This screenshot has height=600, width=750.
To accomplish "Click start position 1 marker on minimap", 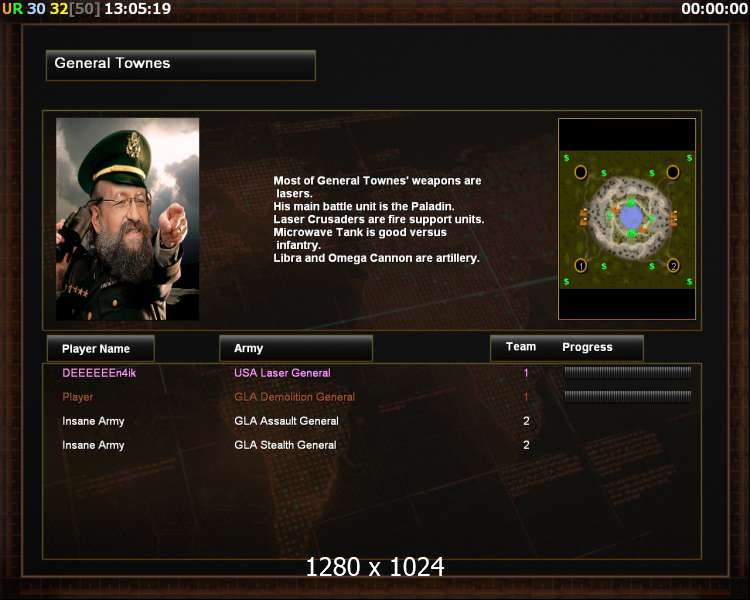I will tap(581, 266).
